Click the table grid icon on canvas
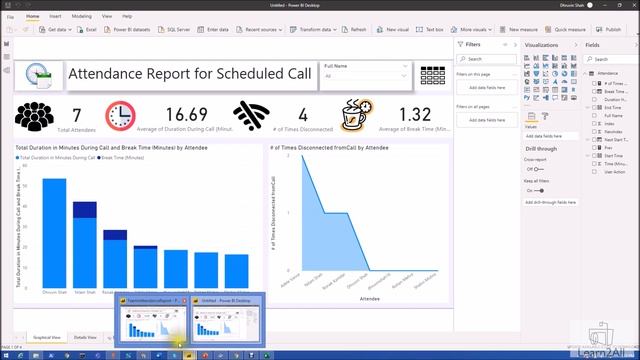 pos(433,76)
